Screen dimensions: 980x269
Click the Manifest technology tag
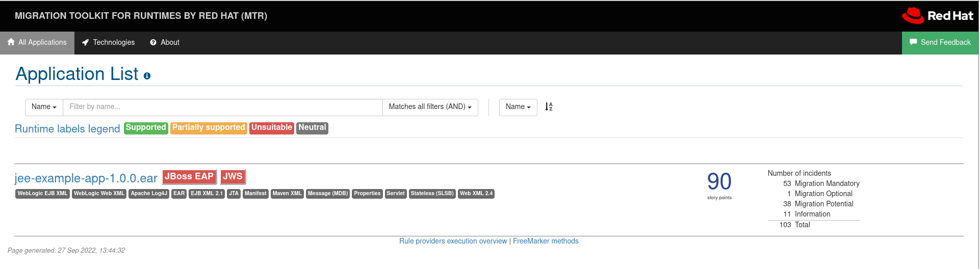tap(255, 194)
